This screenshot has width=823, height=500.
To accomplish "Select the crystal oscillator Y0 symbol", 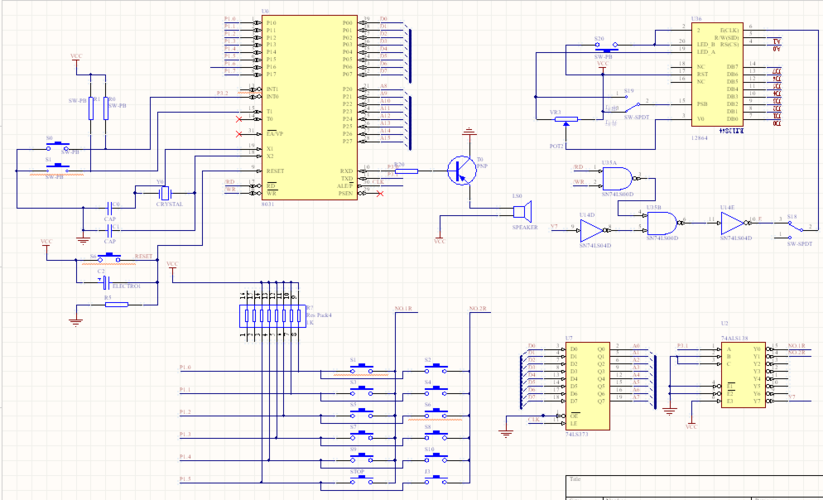I will (x=165, y=193).
